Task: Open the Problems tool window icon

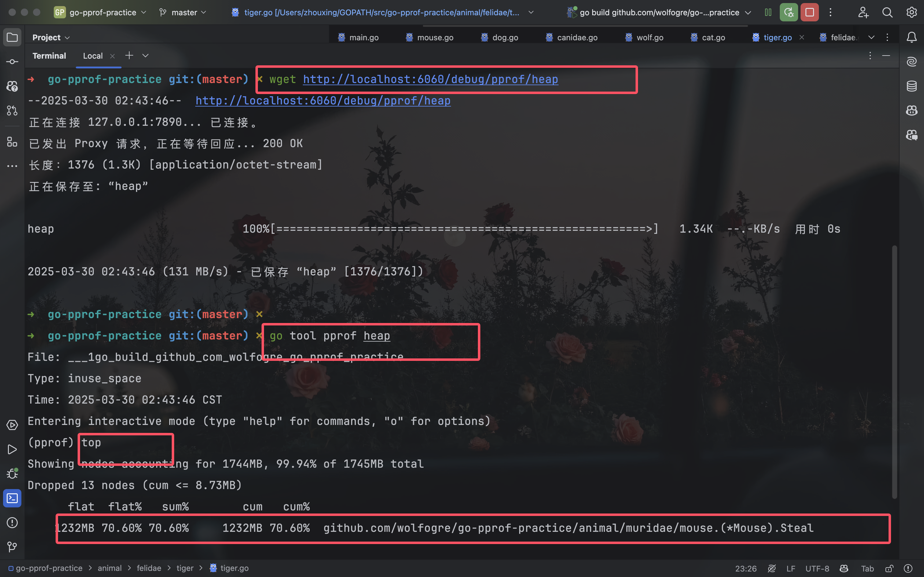Action: [12, 522]
